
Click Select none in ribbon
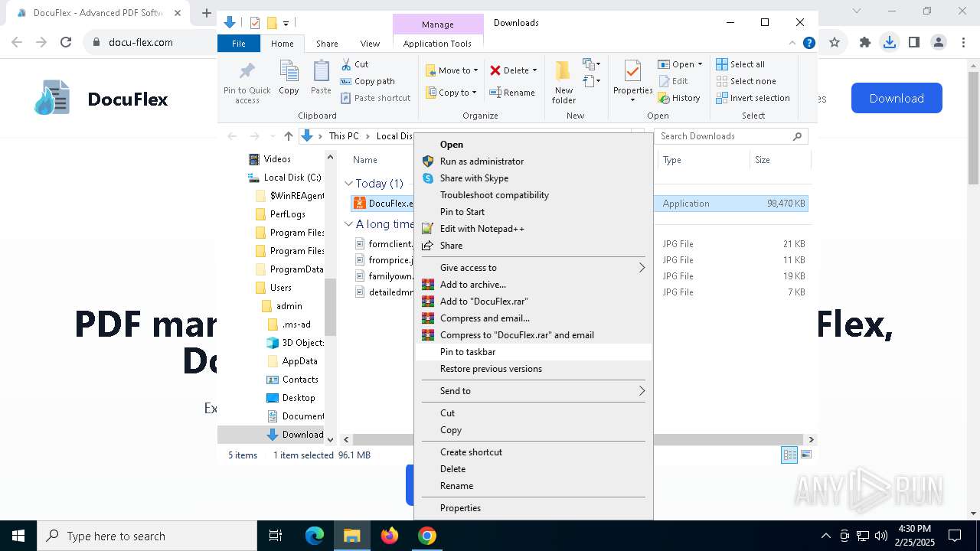coord(746,81)
